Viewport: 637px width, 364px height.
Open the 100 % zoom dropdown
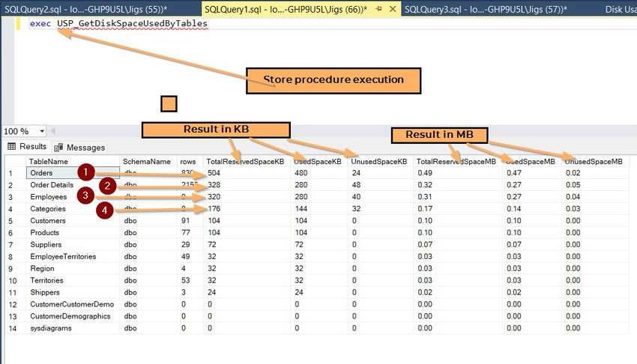(x=41, y=131)
